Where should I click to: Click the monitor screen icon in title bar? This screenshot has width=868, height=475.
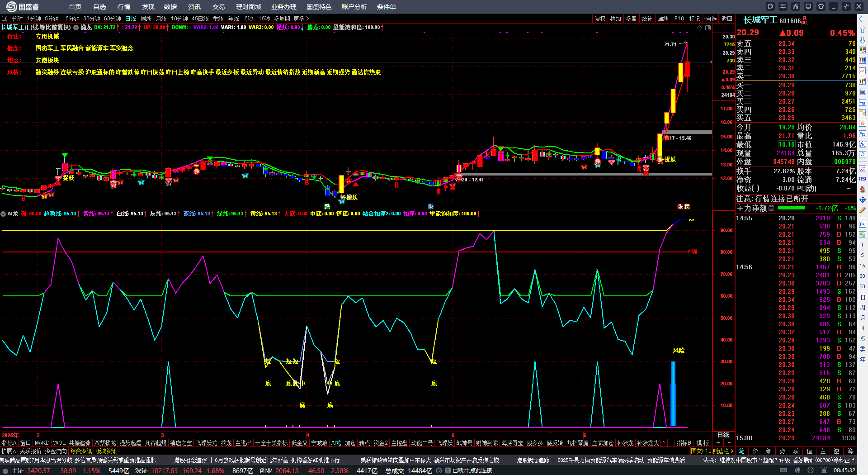(808, 6)
